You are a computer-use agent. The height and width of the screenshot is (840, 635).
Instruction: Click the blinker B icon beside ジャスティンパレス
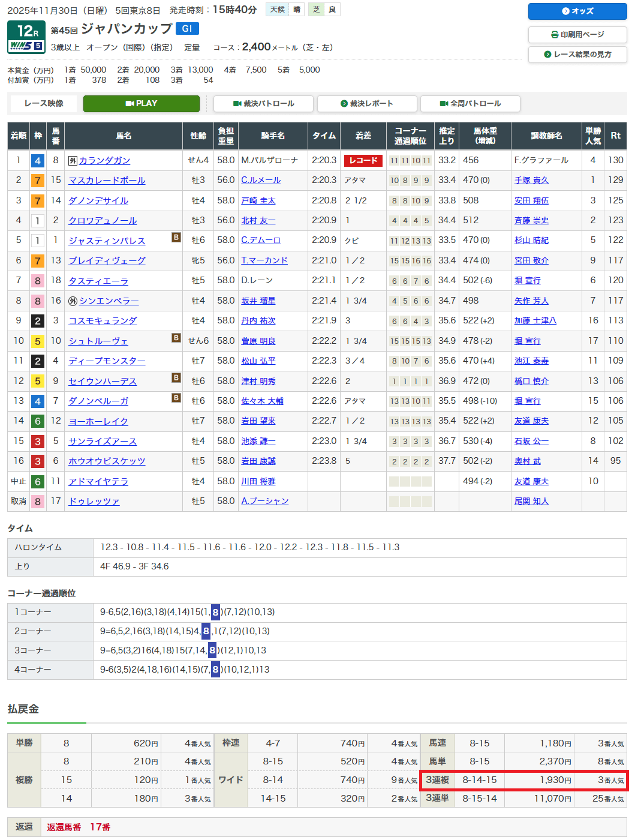176,238
